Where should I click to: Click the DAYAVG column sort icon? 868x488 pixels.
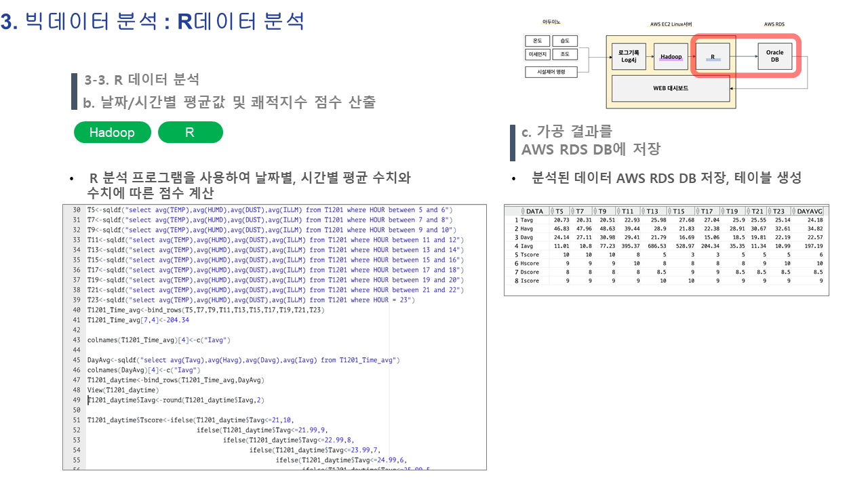[x=794, y=211]
